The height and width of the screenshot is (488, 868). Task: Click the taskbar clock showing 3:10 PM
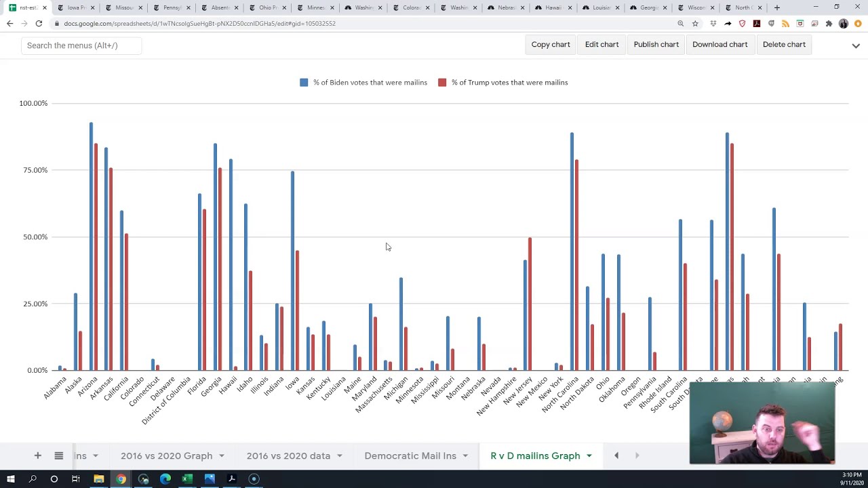click(852, 479)
